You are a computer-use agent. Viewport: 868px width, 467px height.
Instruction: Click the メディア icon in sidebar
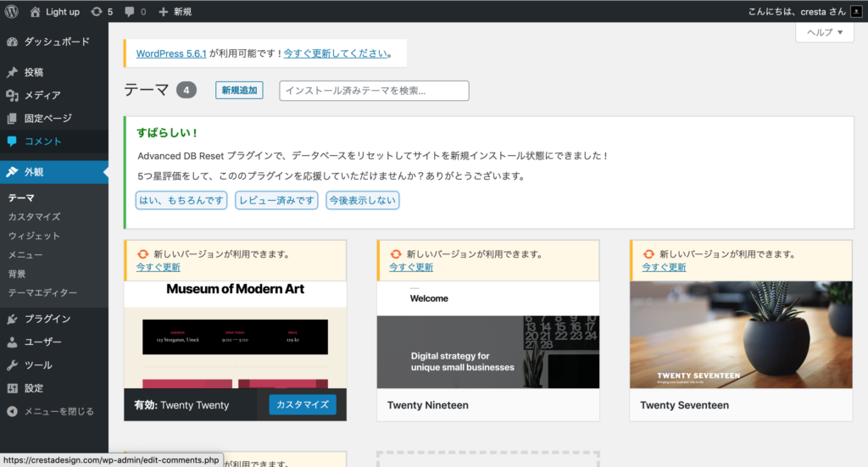click(x=12, y=95)
